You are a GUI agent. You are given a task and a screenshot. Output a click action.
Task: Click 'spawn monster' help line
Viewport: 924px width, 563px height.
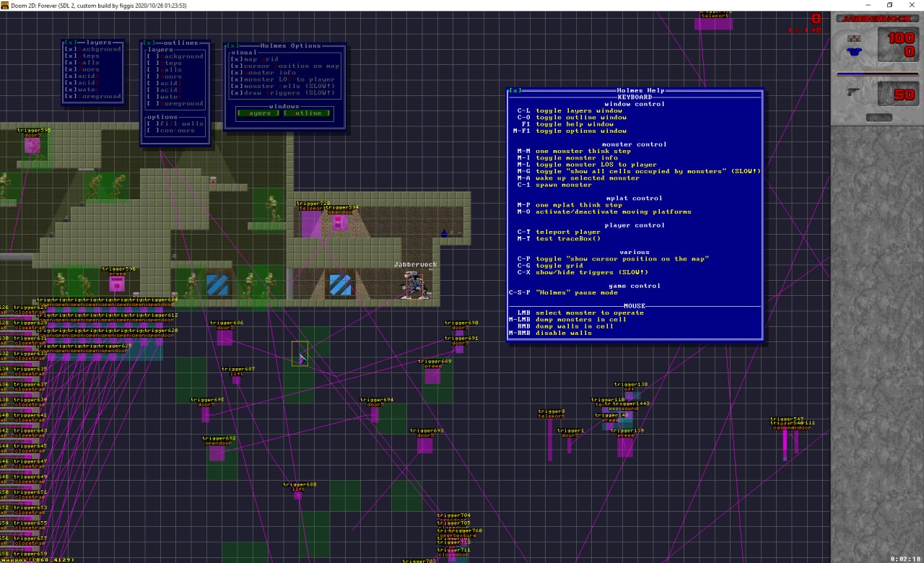point(554,185)
